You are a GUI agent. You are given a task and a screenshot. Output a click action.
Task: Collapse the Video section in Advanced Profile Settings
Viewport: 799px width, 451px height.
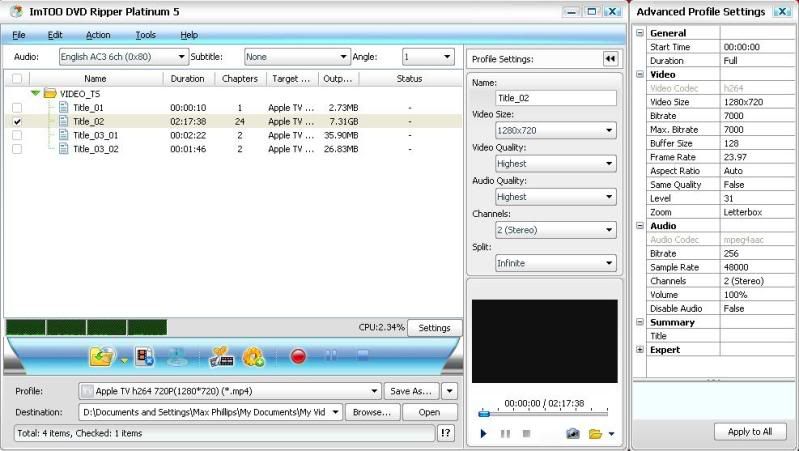pos(640,74)
